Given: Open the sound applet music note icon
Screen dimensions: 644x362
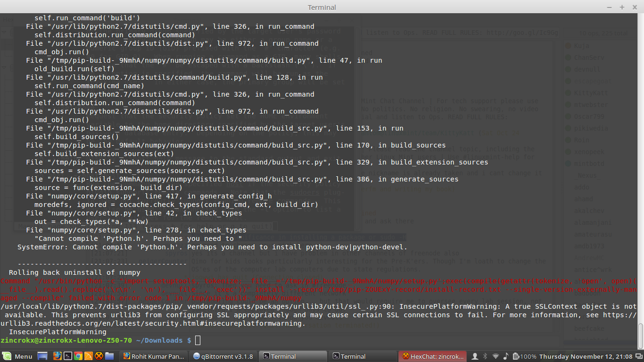Looking at the screenshot, I should click(x=505, y=356).
